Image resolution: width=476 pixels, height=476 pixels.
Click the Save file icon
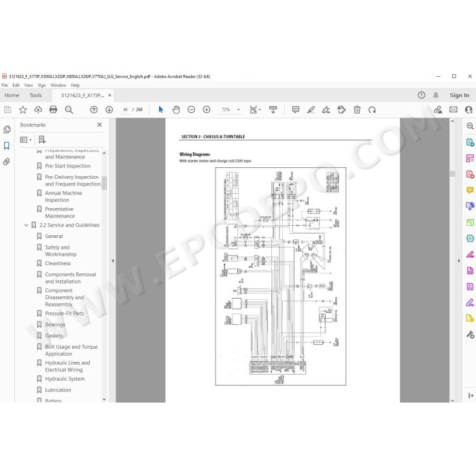[x=7, y=109]
